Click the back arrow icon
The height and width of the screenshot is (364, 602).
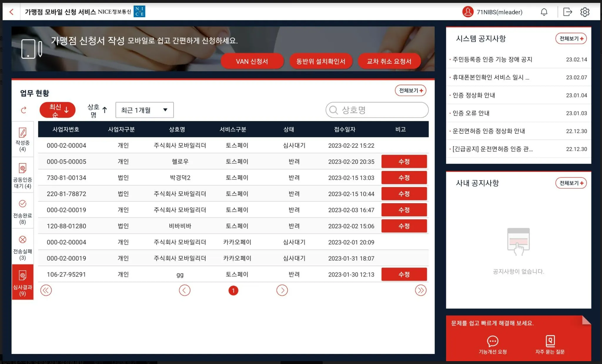(x=11, y=12)
